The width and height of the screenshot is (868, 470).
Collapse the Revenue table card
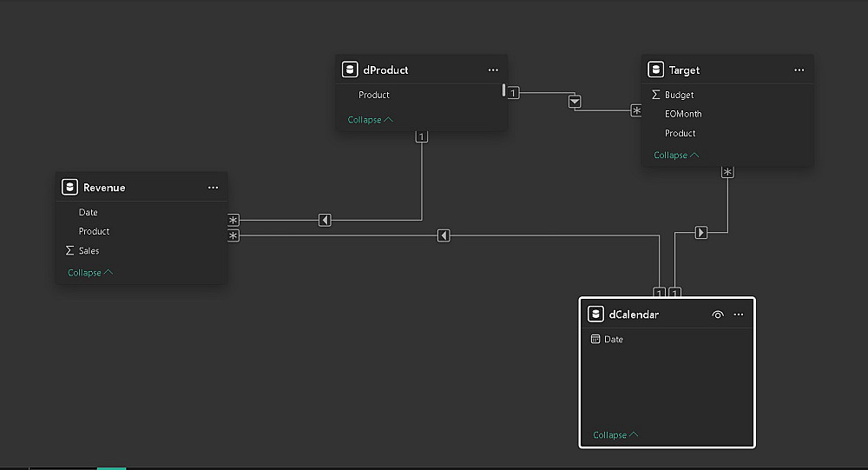click(89, 273)
